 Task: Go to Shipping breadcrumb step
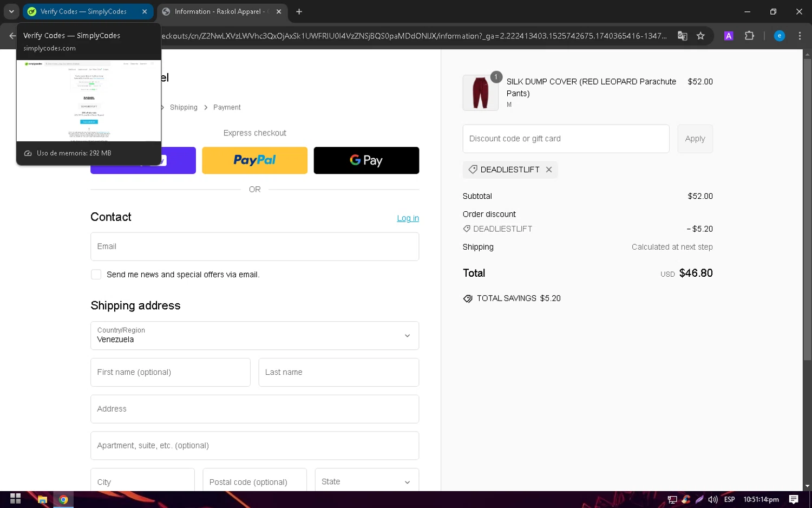(x=184, y=107)
